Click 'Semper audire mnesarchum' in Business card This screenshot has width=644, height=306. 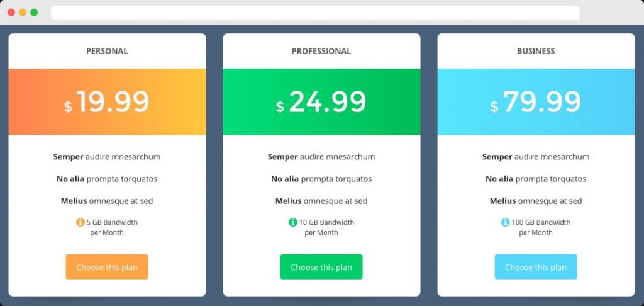pyautogui.click(x=536, y=157)
